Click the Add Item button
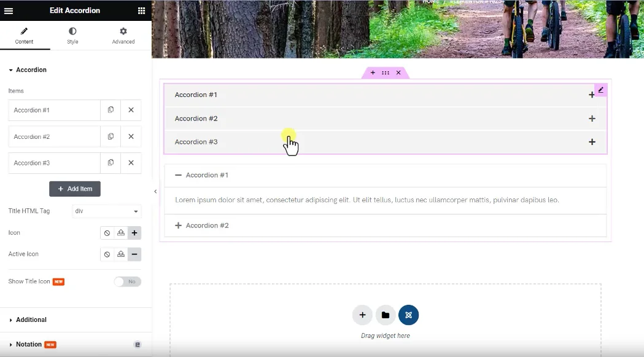Viewport: 644px width, 357px height. [75, 189]
